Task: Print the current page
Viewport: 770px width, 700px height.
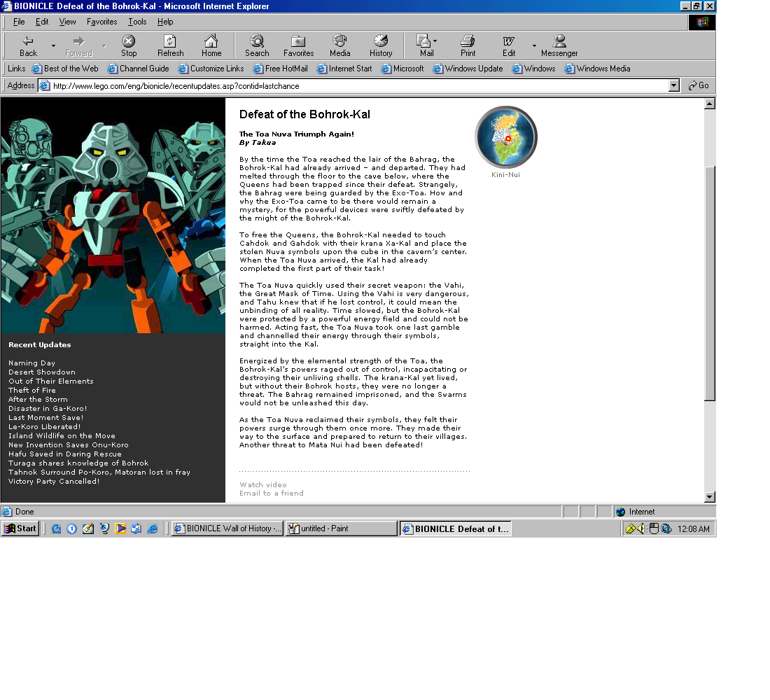Action: pos(468,46)
